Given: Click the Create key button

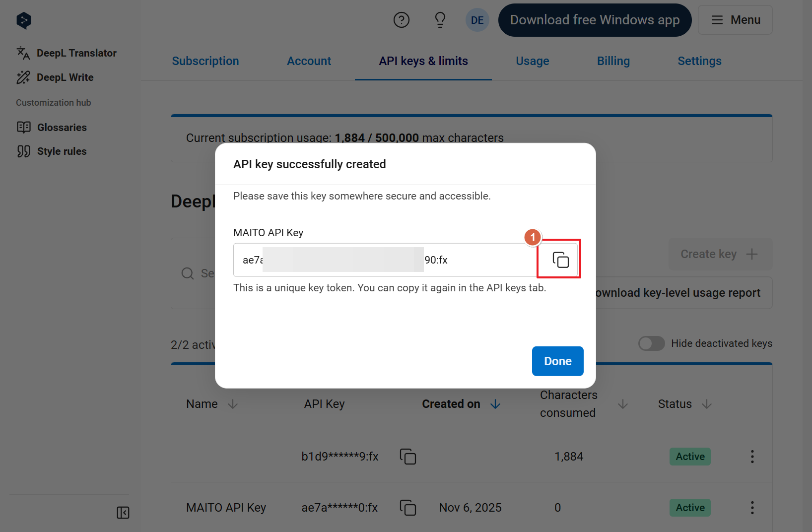Looking at the screenshot, I should point(720,254).
